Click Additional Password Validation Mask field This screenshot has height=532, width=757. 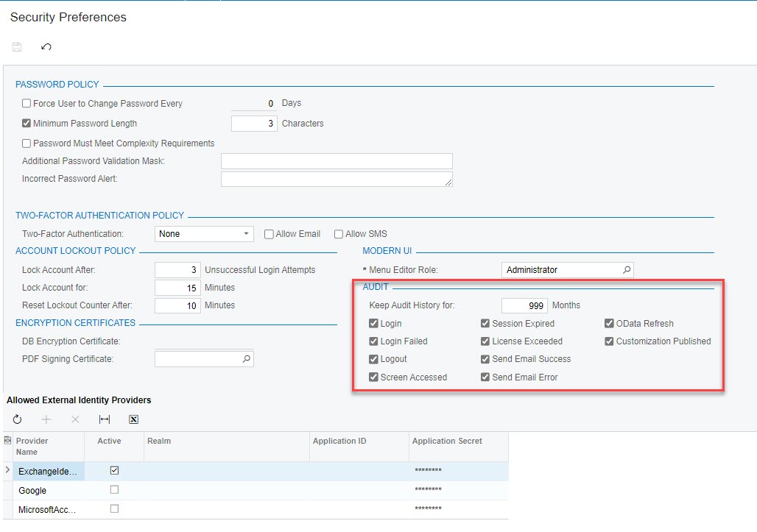[337, 161]
